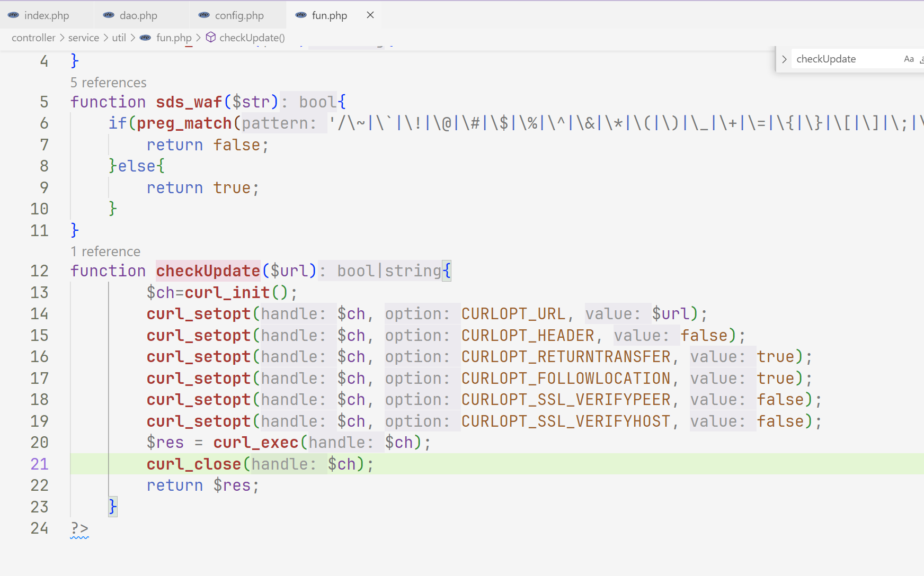Activate the fun.php tab
The width and height of the screenshot is (924, 576).
329,15
